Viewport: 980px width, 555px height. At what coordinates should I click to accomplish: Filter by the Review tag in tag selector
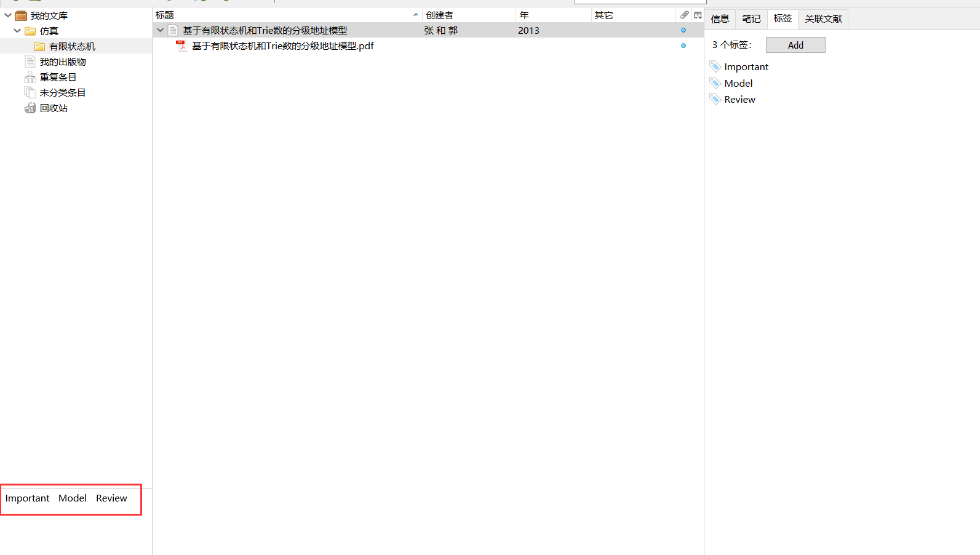click(x=111, y=498)
